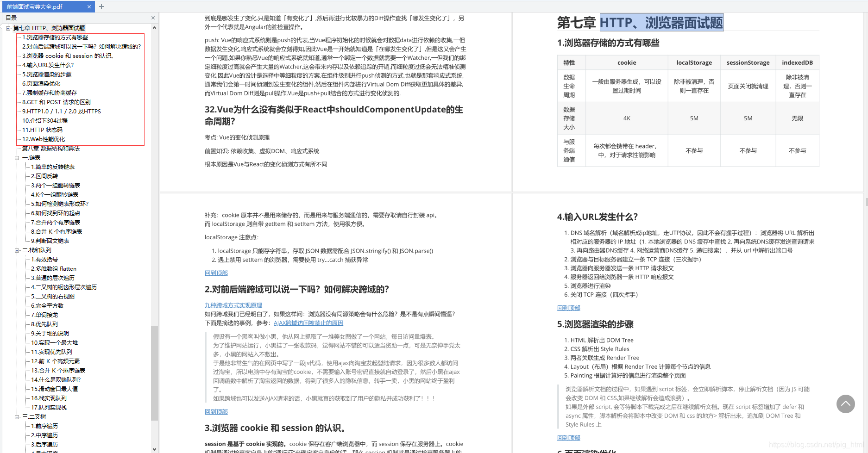Collapse the 二.栈和队列 tree node
This screenshot has width=868, height=453.
[17, 250]
